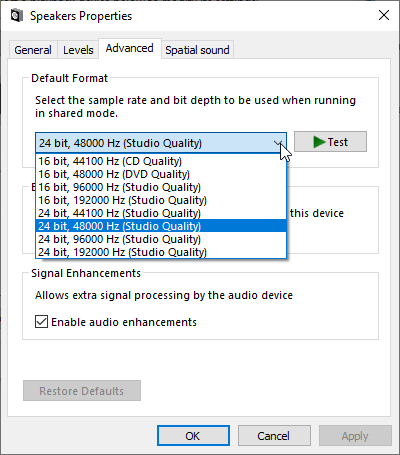The image size is (400, 455).
Task: Select 16 bit, 192000 Hz option
Action: pyautogui.click(x=161, y=200)
